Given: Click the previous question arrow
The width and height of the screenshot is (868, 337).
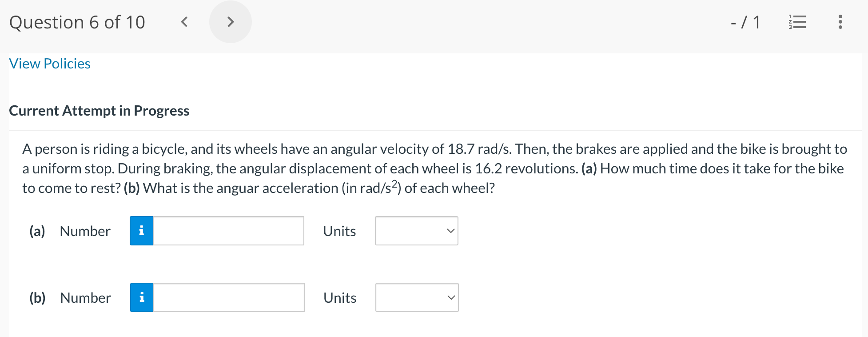Looking at the screenshot, I should (x=184, y=21).
